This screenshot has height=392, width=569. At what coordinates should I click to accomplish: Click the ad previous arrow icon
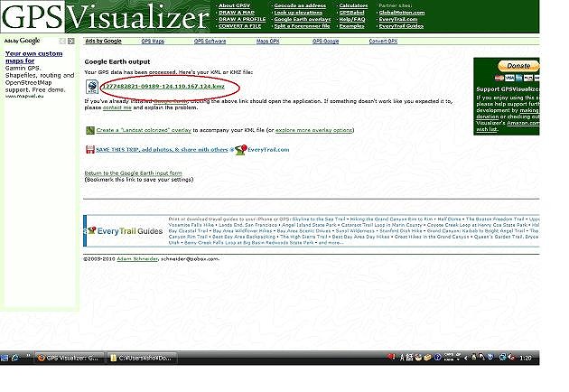[x=63, y=41]
